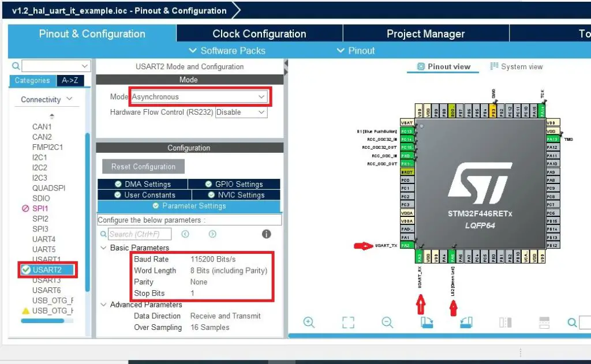Fit the chip to the view
Viewport: 591px width, 364px height.
pos(348,322)
